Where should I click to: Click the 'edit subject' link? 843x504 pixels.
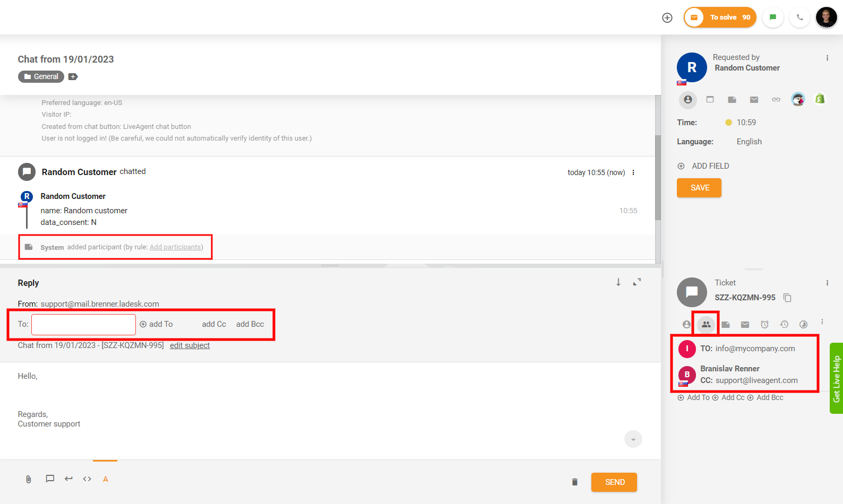pyautogui.click(x=190, y=345)
